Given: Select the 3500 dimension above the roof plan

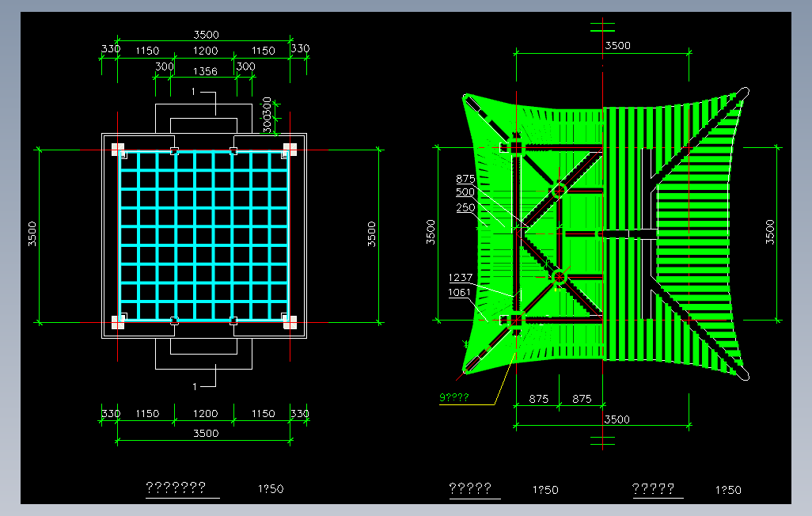Looking at the screenshot, I should [618, 46].
